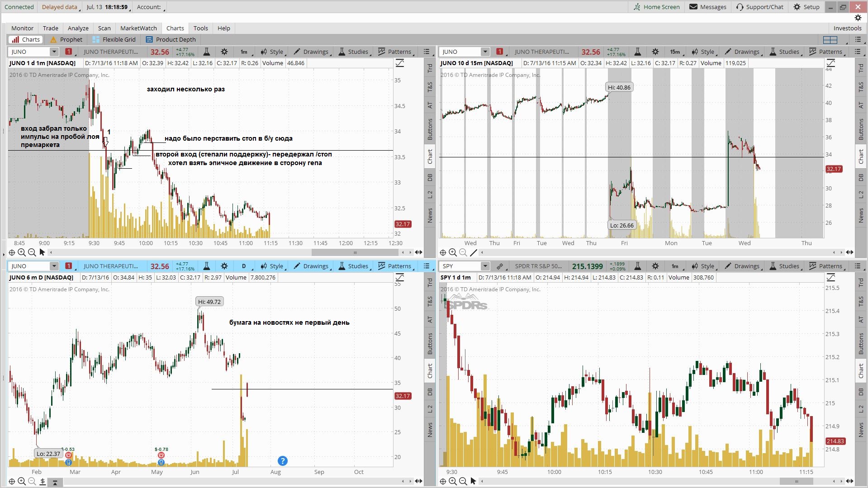
Task: Click the D timeframe button on daily chart
Action: click(x=244, y=266)
